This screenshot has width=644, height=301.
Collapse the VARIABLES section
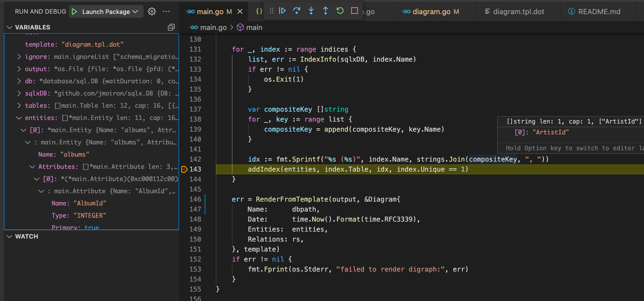10,27
